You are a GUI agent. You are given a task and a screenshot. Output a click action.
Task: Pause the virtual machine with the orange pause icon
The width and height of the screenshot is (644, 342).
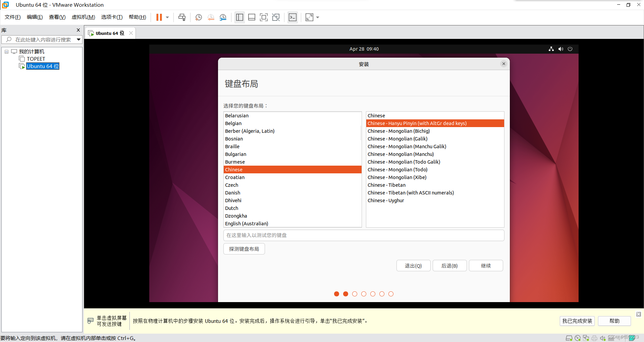[159, 17]
